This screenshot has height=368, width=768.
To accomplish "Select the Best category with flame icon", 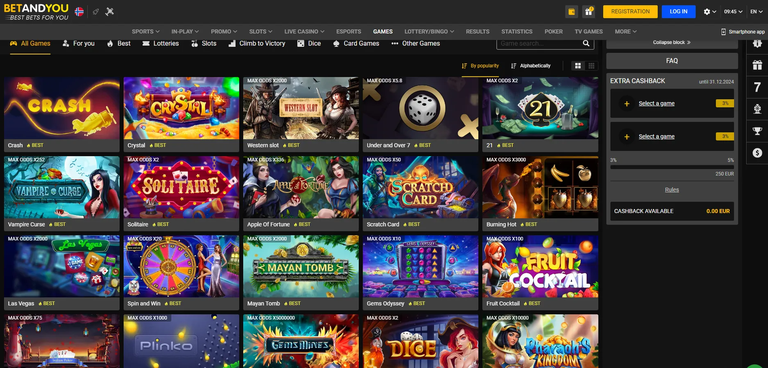I will 119,44.
